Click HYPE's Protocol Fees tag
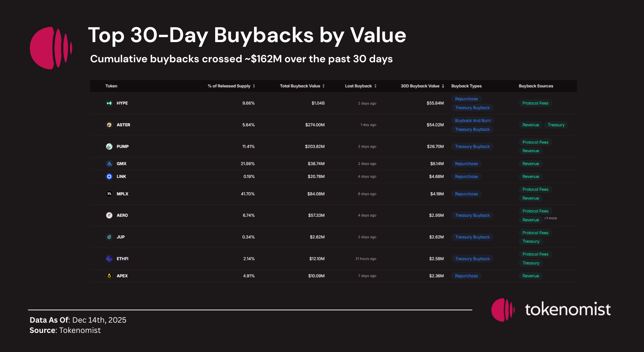The image size is (644, 352). click(535, 103)
